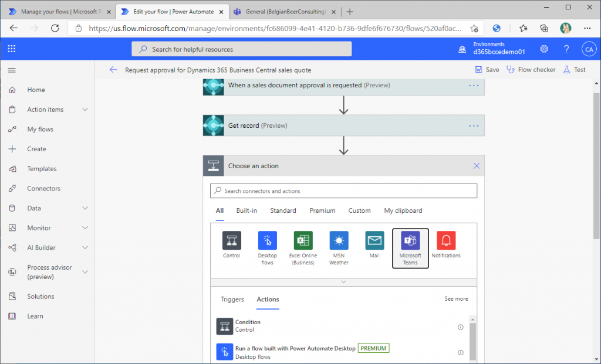
Task: Click the browser address bar URL
Action: coord(275,28)
